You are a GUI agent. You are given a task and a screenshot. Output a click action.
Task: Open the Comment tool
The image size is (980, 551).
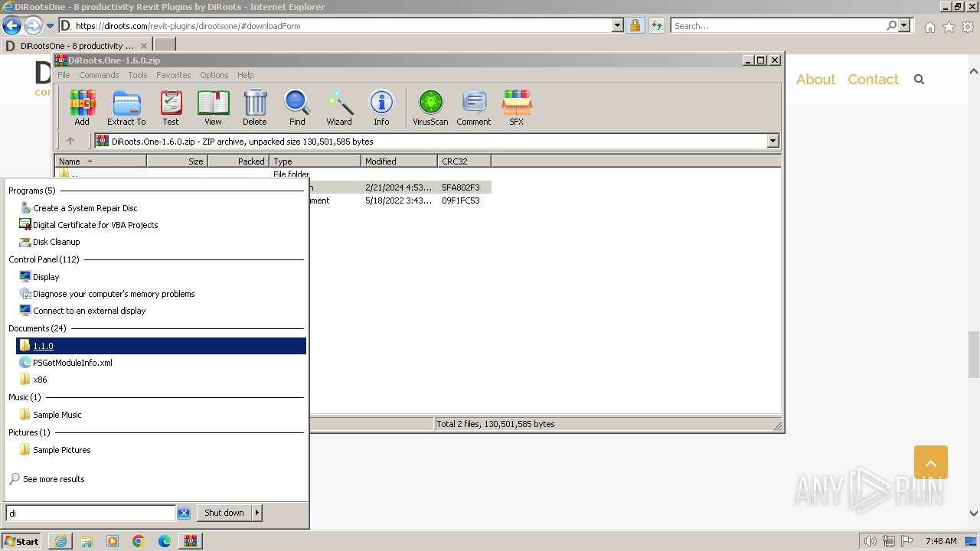[x=474, y=107]
